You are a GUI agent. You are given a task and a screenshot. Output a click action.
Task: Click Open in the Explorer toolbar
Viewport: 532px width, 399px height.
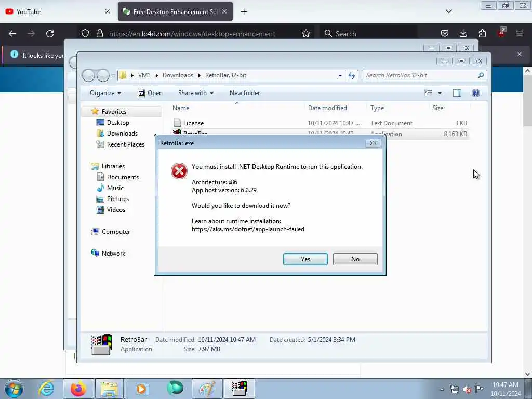click(150, 93)
